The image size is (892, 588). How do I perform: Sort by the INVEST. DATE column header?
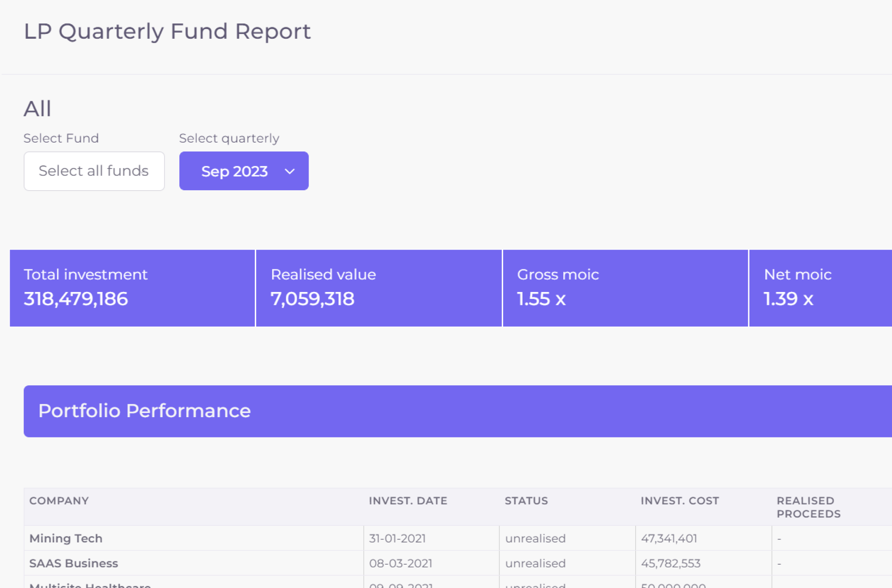coord(408,501)
